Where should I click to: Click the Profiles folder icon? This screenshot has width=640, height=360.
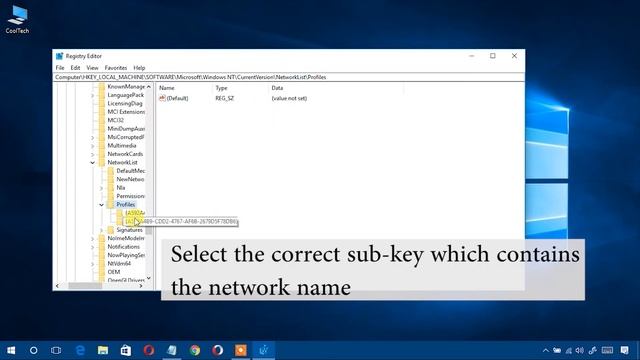(x=111, y=204)
